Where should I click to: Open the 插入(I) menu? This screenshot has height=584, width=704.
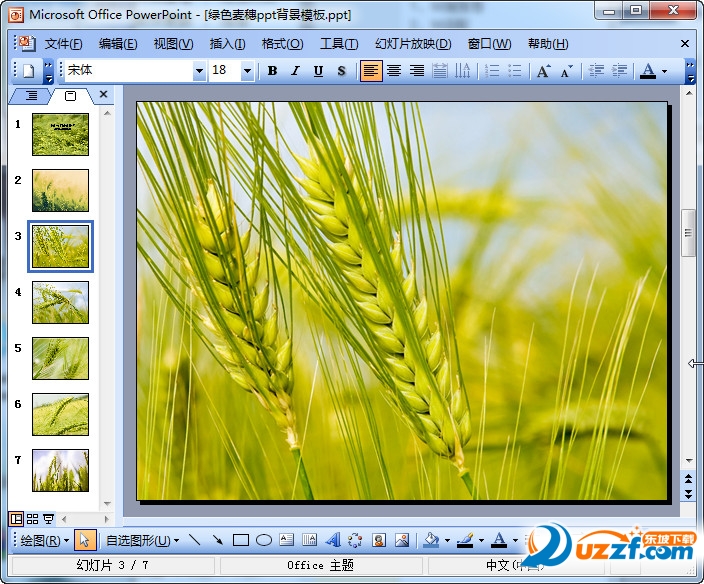[228, 44]
